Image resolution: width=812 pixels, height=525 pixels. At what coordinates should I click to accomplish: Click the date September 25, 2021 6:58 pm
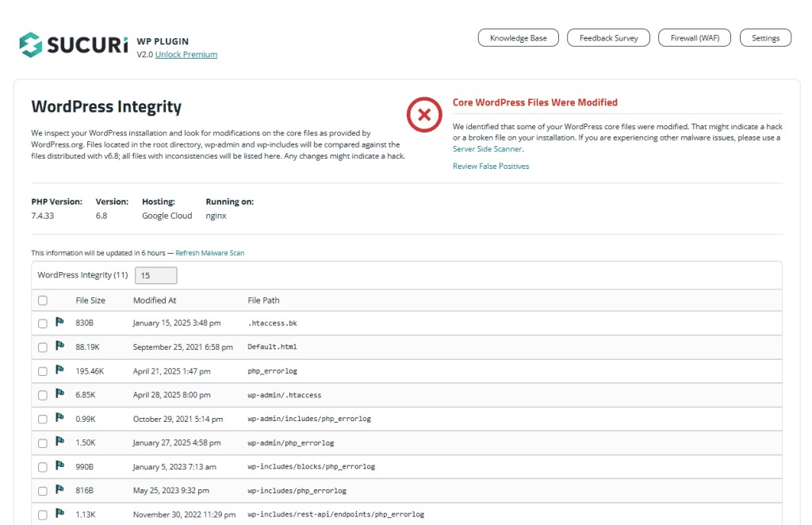pyautogui.click(x=183, y=347)
